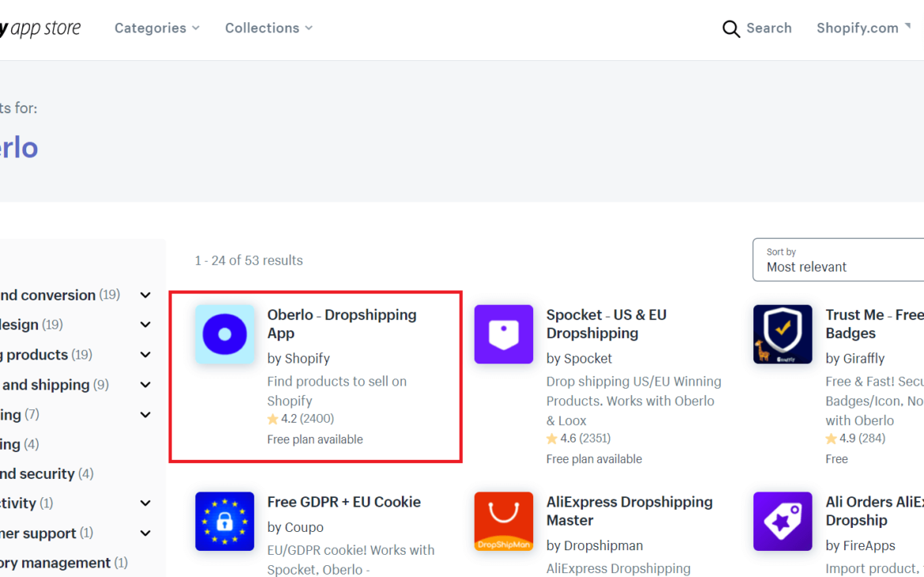Click the magnifying glass search icon

pos(731,28)
